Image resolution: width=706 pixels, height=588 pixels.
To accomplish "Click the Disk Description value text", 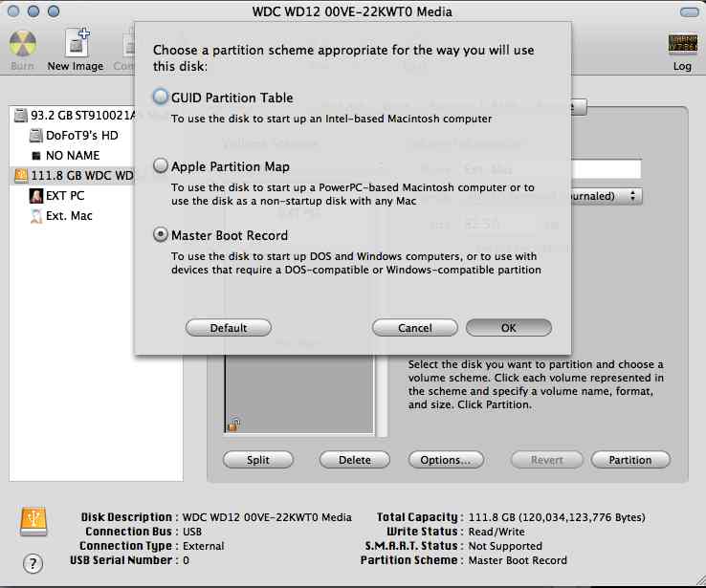I will pos(267,517).
